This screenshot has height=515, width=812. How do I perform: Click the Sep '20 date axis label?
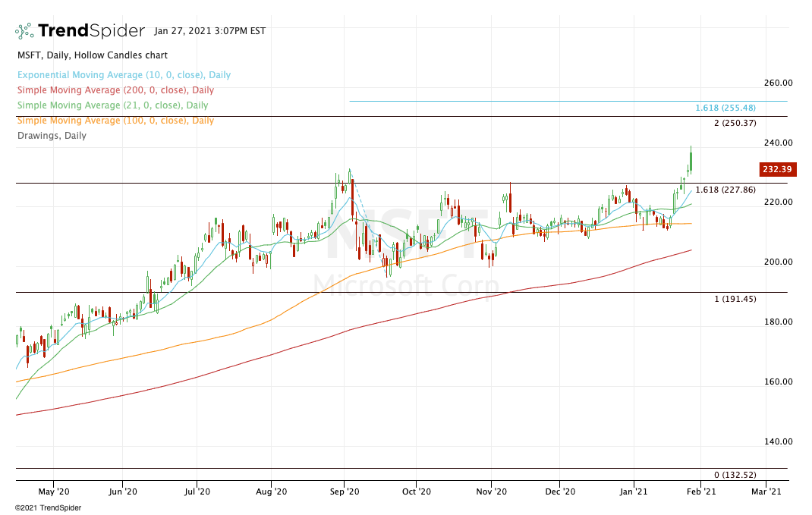click(x=345, y=491)
